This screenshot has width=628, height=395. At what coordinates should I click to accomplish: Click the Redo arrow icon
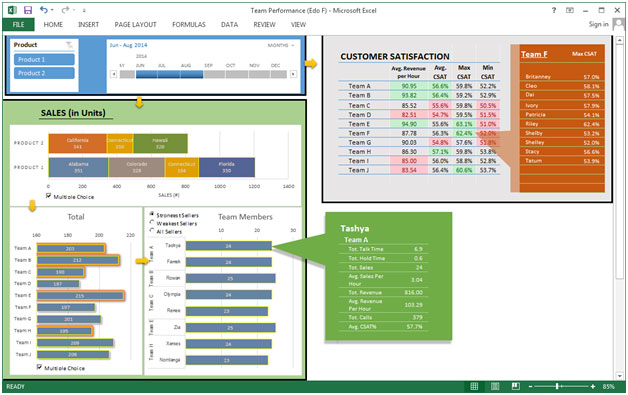click(65, 10)
